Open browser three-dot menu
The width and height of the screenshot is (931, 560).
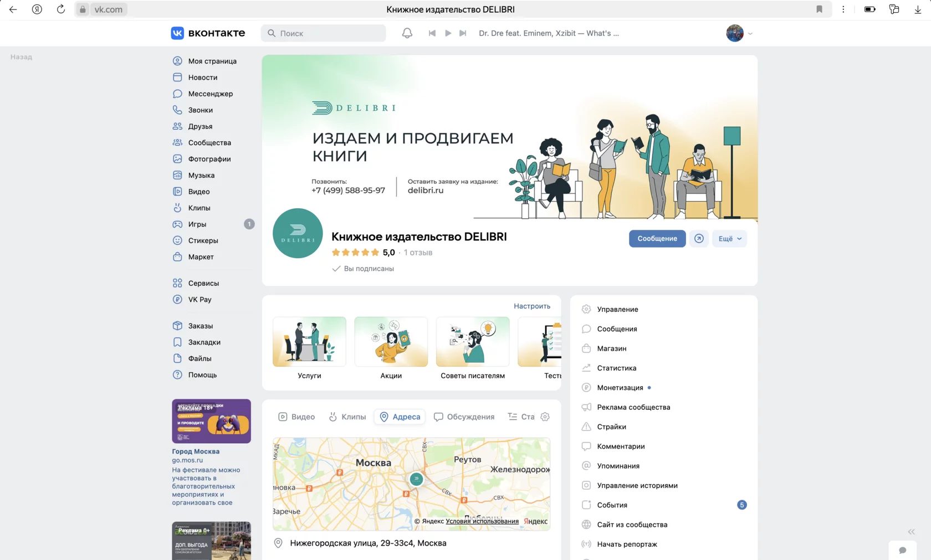843,9
